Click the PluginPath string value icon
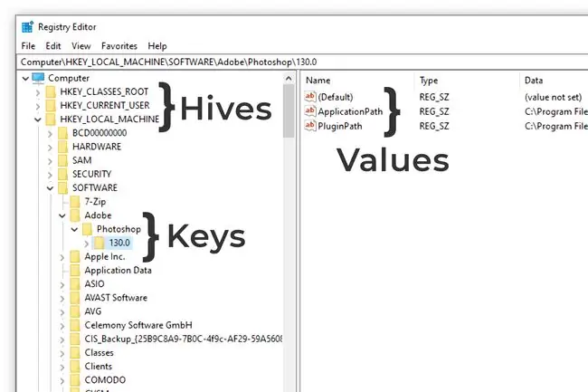Viewport: 588px width, 392px height. click(x=310, y=126)
